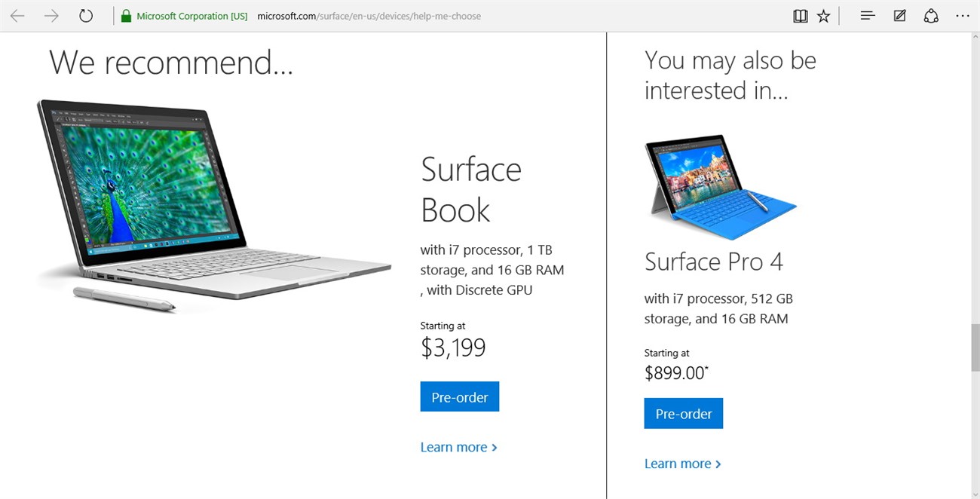This screenshot has height=499, width=980.
Task: Open Learn more under Surface Pro 4
Action: (683, 464)
